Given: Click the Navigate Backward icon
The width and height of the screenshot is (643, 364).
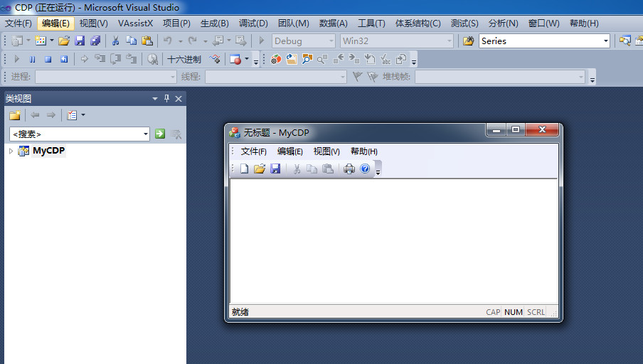Looking at the screenshot, I should click(x=218, y=41).
